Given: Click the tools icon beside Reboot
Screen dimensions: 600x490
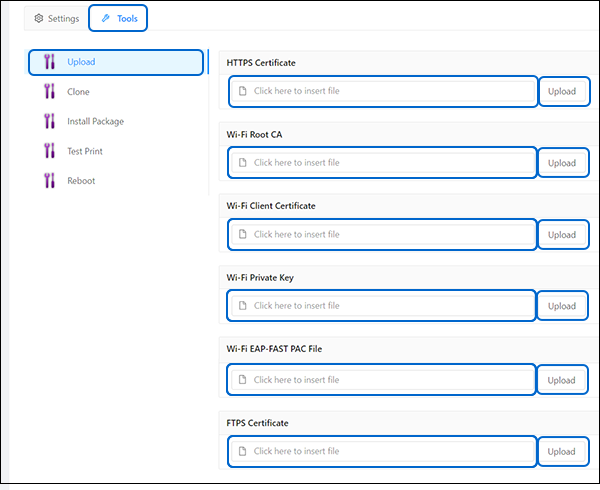Looking at the screenshot, I should [x=49, y=181].
